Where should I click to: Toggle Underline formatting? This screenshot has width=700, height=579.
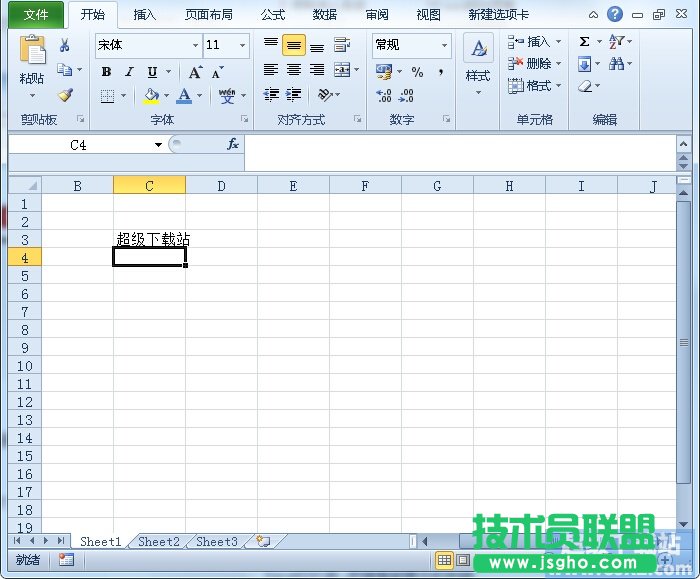[x=152, y=72]
